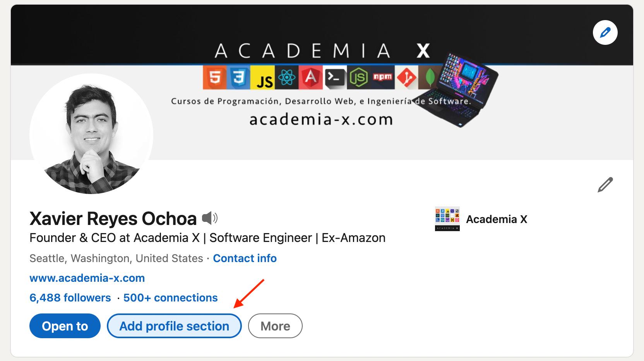Click the More button
Image resolution: width=644 pixels, height=361 pixels.
(275, 326)
